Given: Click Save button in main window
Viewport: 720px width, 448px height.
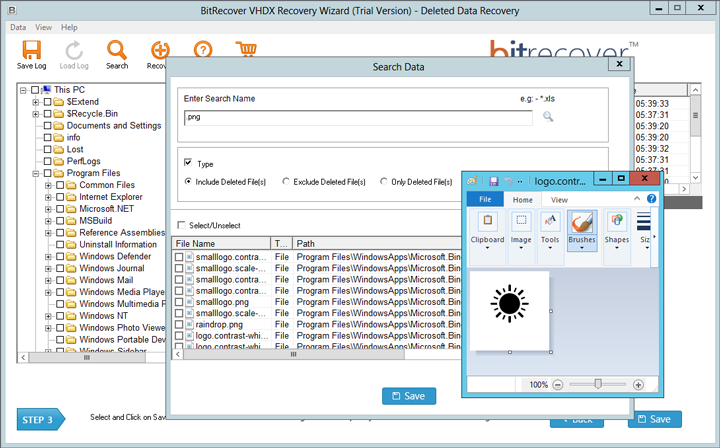Looking at the screenshot, I should click(654, 419).
